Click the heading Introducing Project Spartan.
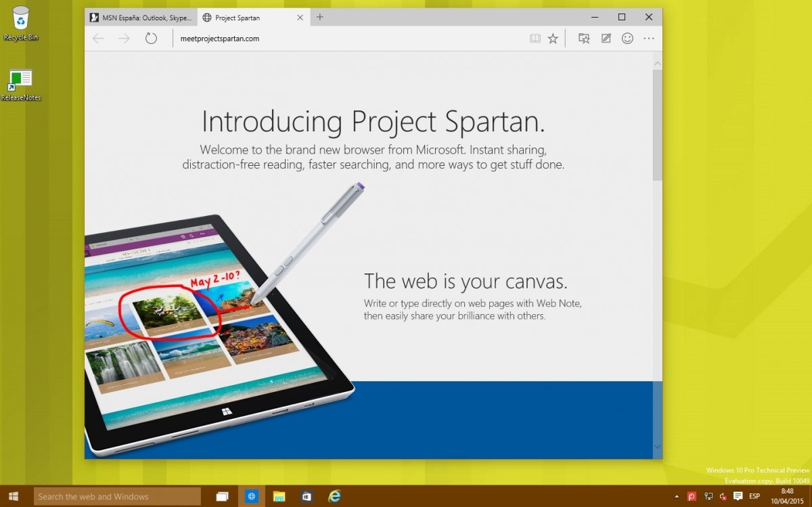Screen dimensions: 812x507 click(374, 122)
